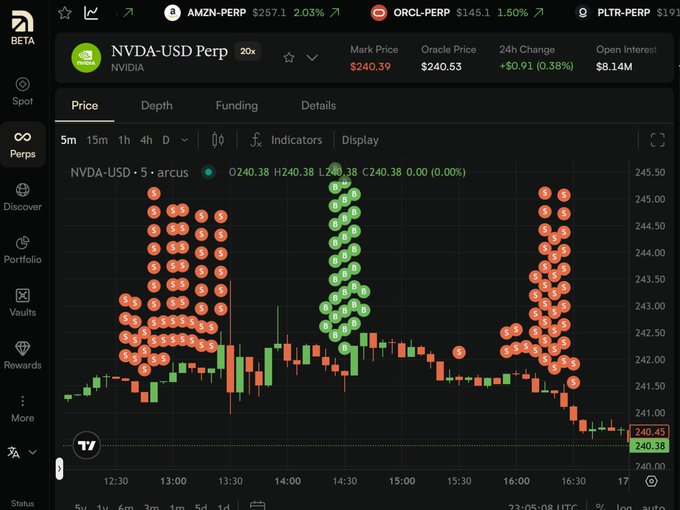680x510 pixels.
Task: Click the favorites star in ticker bar
Action: (x=65, y=13)
